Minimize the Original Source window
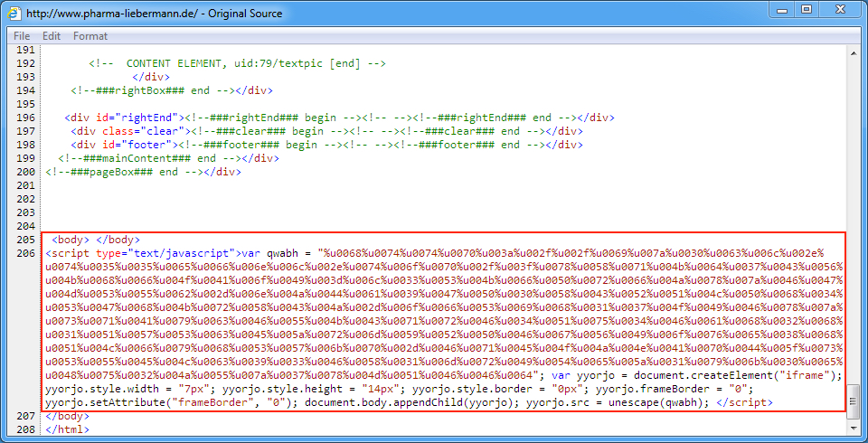This screenshot has height=443, width=868. (x=781, y=10)
